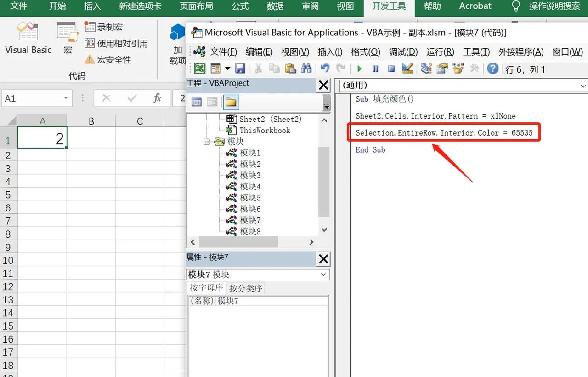Click the View Code icon in Project panel
This screenshot has height=377, width=588.
pyautogui.click(x=197, y=102)
